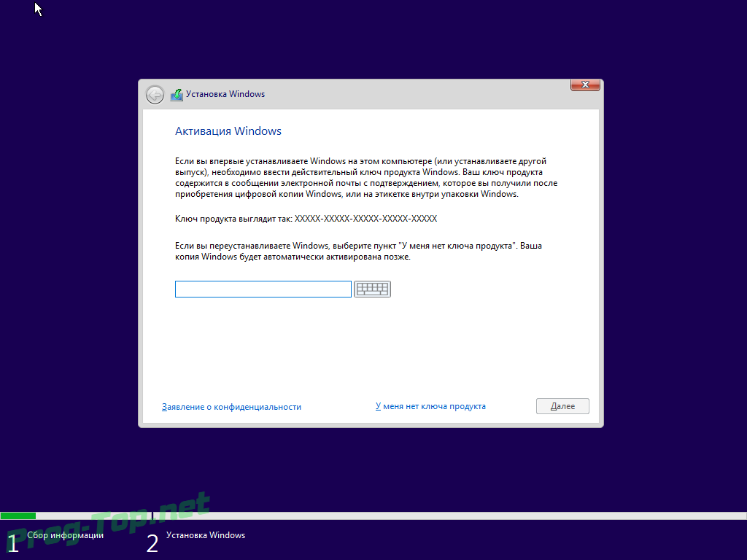Click the Активация Windows heading
This screenshot has height=560, width=747.
point(228,131)
